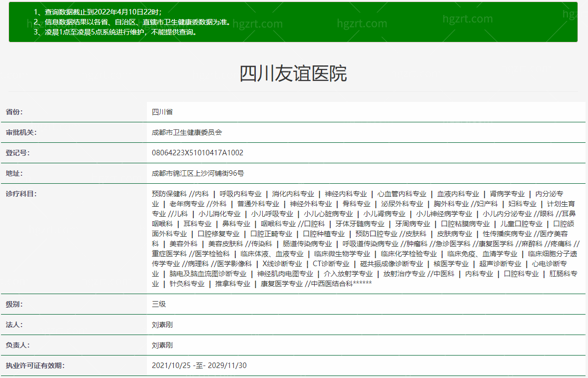
Task: Click 临床微生物学专业 in the department list
Action: (342, 254)
